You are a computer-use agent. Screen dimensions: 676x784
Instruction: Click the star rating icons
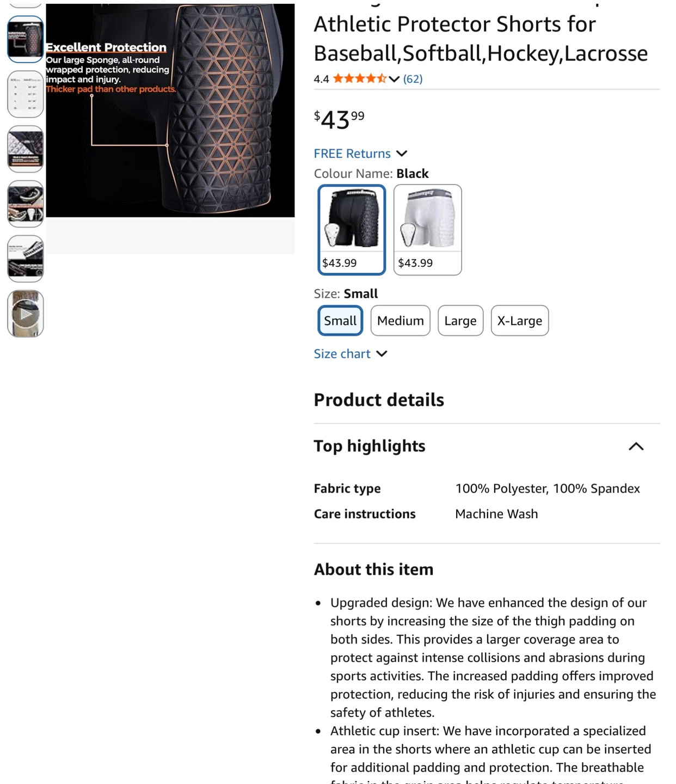(x=360, y=78)
